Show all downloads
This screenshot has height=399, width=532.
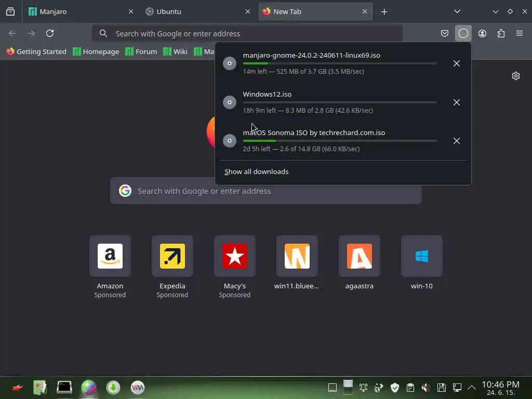coord(257,171)
